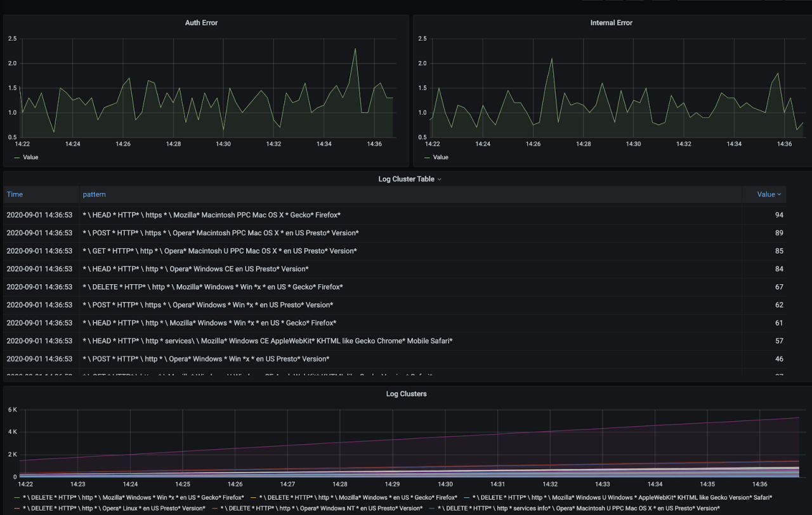This screenshot has height=515, width=812.
Task: Toggle services info Opera Macintosh legend series
Action: 579,509
